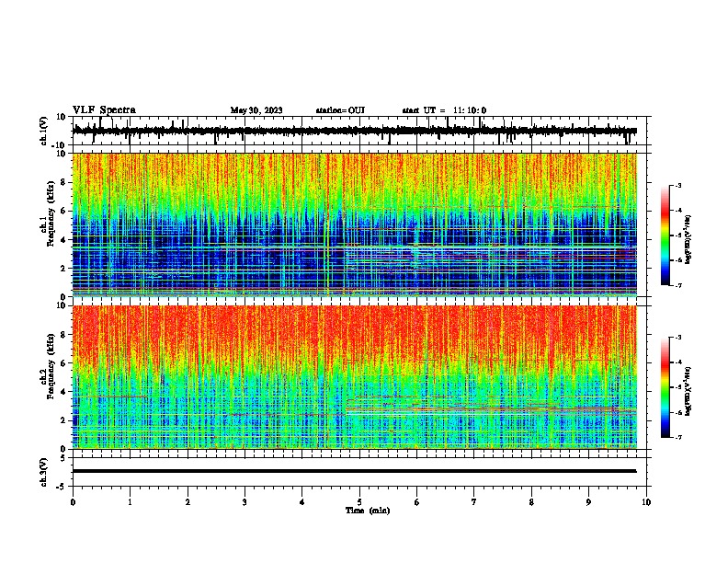Click the ch.1 color bar log PSD label
The height and width of the screenshot is (563, 728).
click(x=688, y=239)
